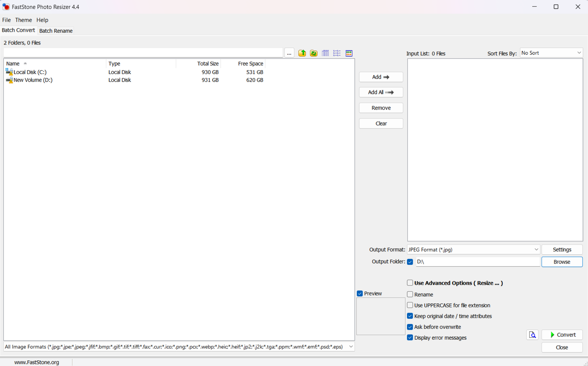
Task: Open the Output Format dropdown
Action: [x=473, y=249]
